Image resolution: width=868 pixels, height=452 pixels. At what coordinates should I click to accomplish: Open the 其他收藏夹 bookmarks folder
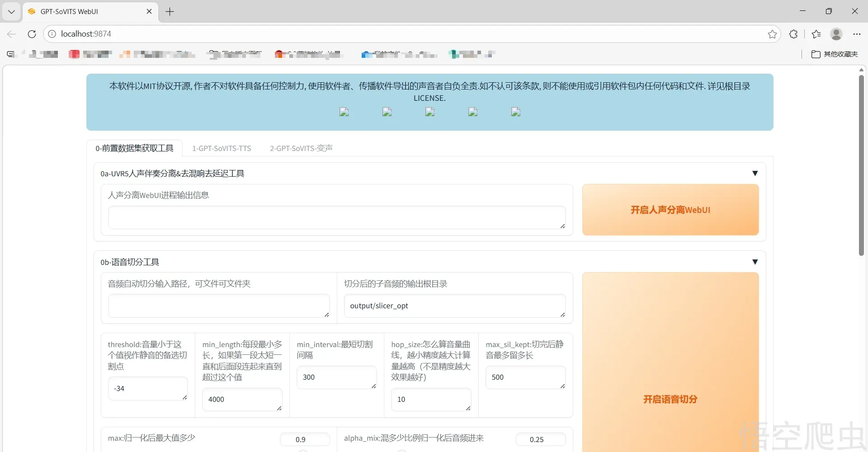[835, 54]
